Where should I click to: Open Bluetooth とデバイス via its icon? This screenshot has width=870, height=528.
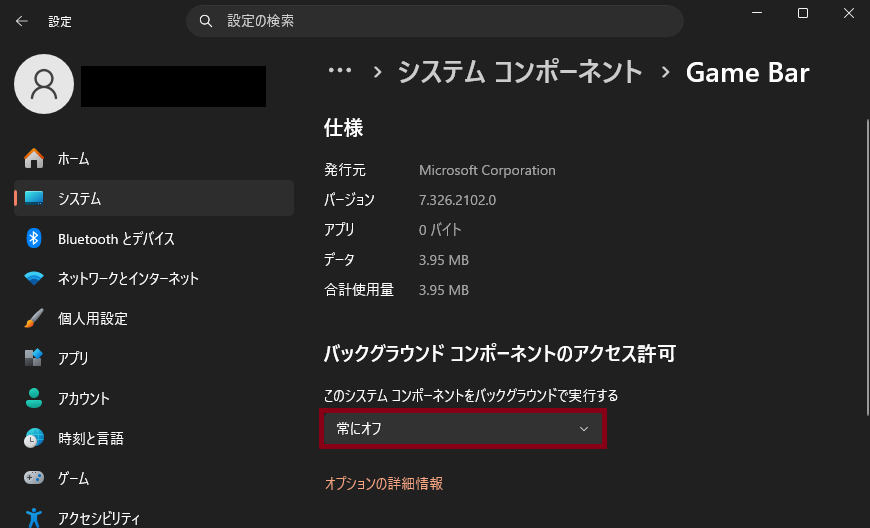[x=34, y=238]
